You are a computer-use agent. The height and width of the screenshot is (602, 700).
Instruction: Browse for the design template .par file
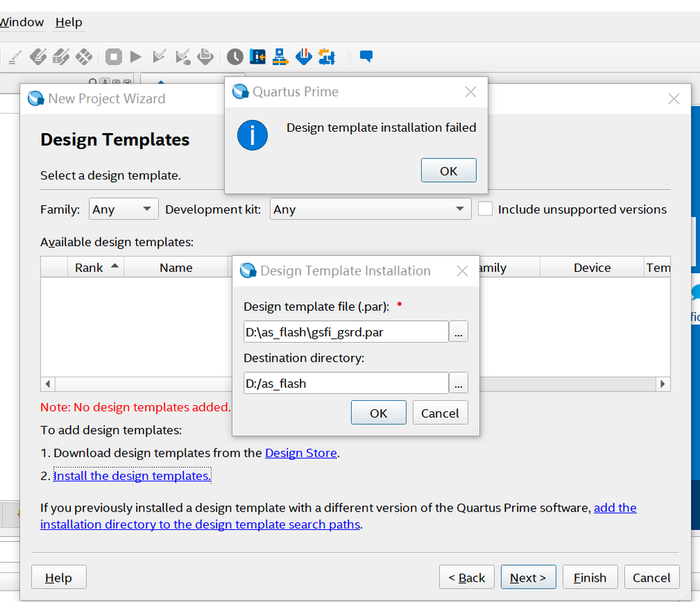[458, 332]
